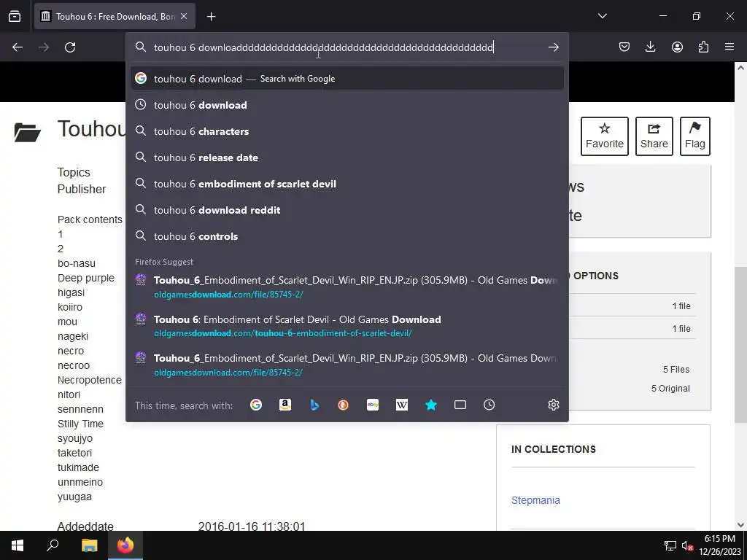
Task: Choose suggestion 'touhou 6 download reddit'
Action: (x=347, y=210)
